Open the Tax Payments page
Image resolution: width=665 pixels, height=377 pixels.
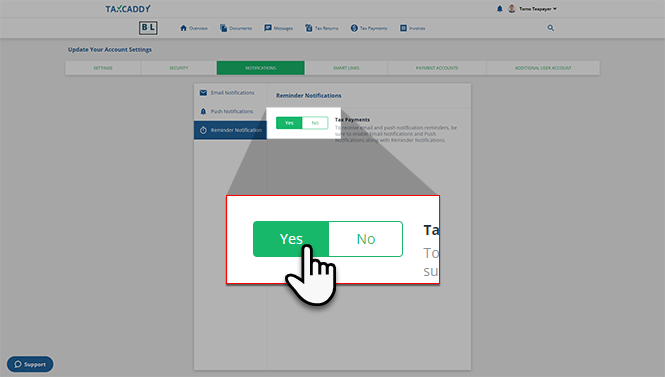click(369, 28)
